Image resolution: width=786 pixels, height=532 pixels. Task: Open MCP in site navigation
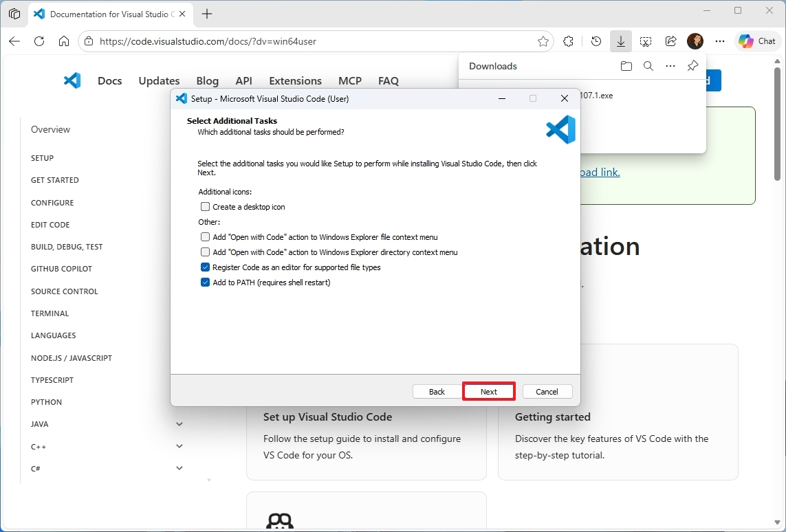coord(350,80)
